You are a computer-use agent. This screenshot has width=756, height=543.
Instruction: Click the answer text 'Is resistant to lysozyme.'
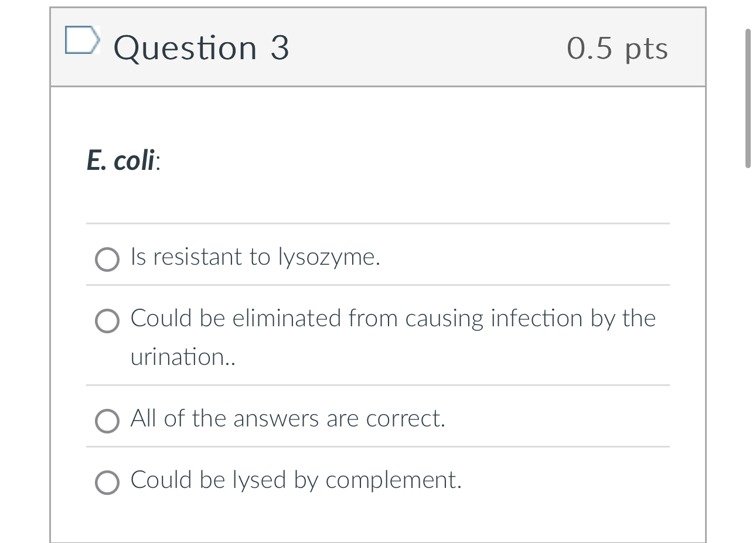point(256,258)
